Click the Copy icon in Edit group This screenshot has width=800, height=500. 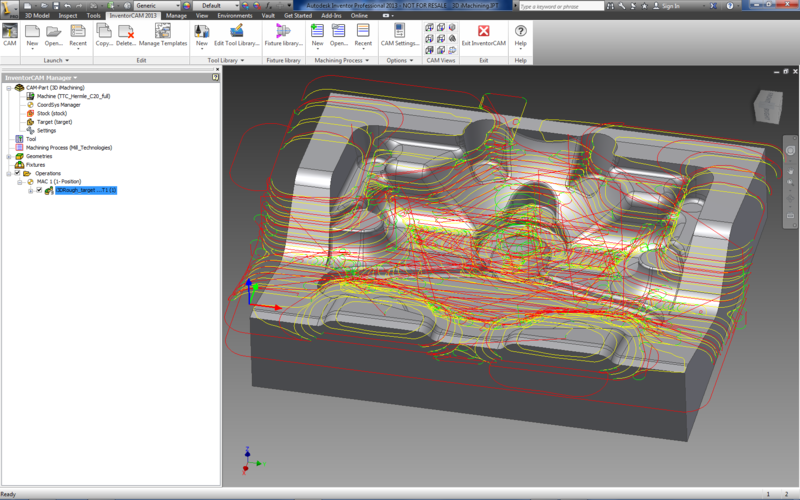pos(105,33)
